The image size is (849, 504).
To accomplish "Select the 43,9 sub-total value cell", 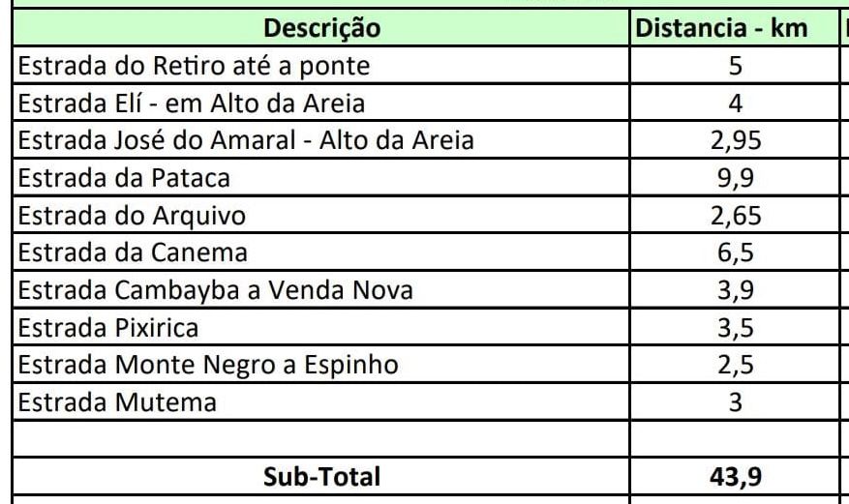I will pyautogui.click(x=735, y=476).
